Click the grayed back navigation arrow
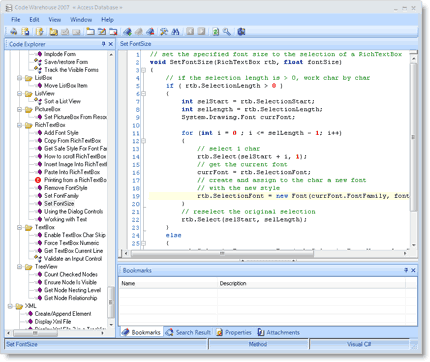Screen dimensions: 430x362 pos(190,32)
